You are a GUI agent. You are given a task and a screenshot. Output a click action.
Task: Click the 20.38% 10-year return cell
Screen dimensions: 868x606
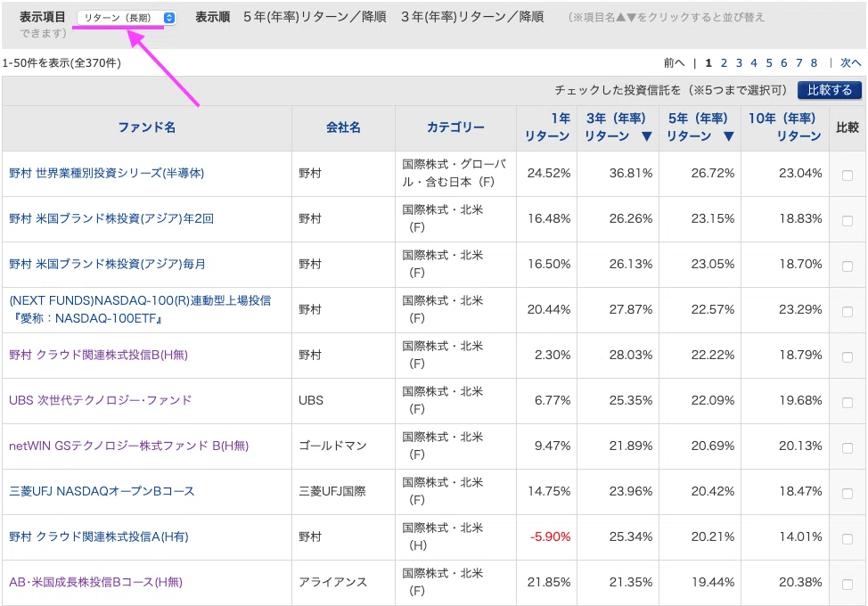(x=800, y=582)
